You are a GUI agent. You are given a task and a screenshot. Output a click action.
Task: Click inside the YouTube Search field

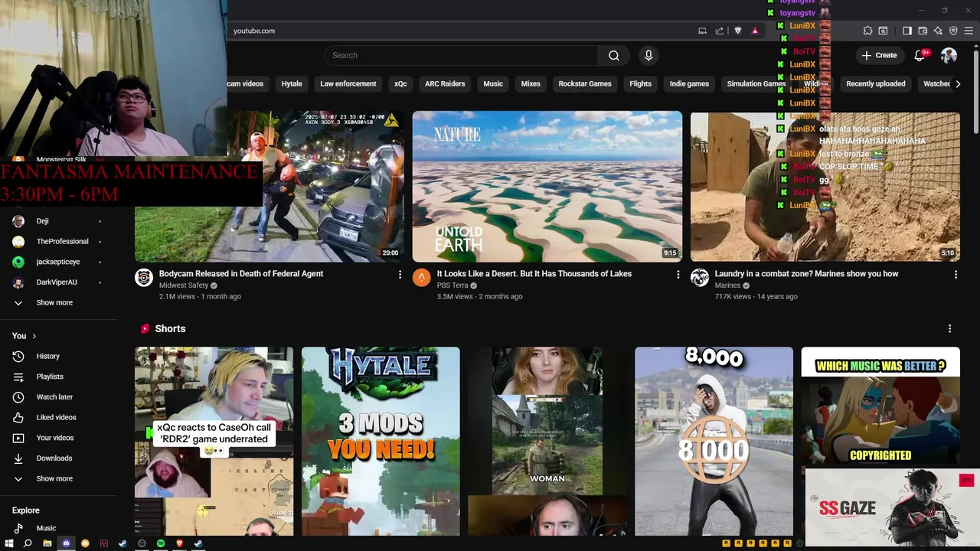[x=461, y=55]
